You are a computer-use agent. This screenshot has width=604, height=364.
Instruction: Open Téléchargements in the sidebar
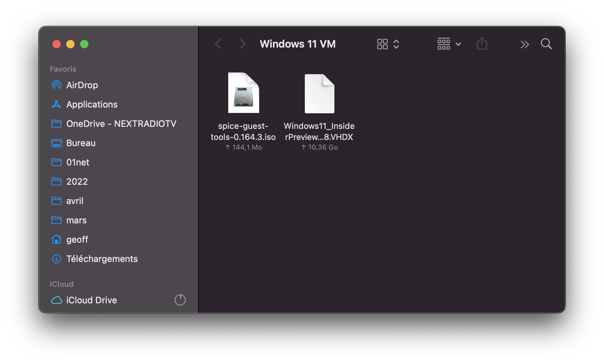pyautogui.click(x=118, y=259)
